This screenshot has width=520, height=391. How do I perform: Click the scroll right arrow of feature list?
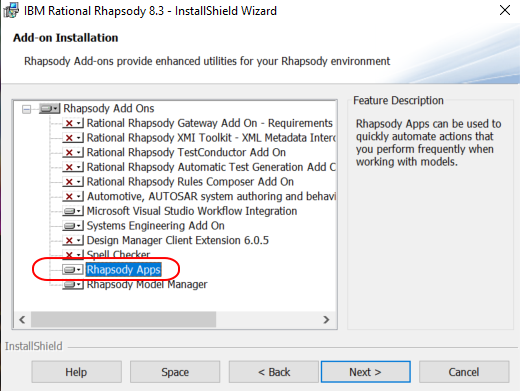click(x=326, y=320)
